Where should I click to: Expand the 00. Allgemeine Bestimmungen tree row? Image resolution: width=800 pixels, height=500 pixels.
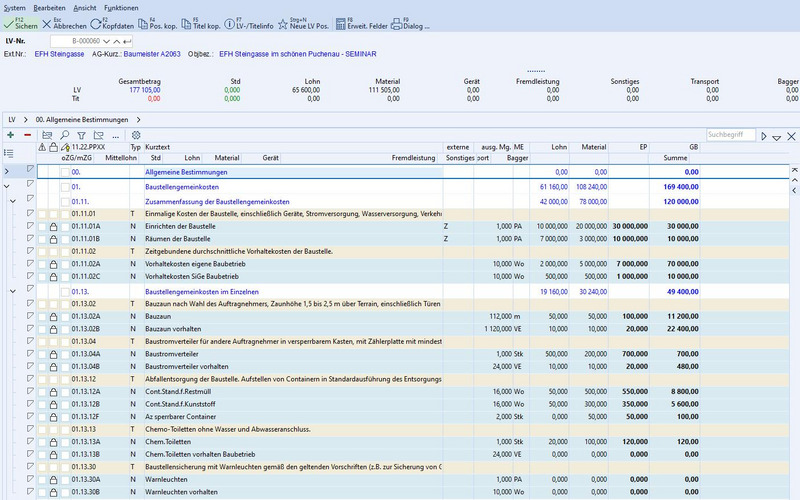(x=8, y=172)
